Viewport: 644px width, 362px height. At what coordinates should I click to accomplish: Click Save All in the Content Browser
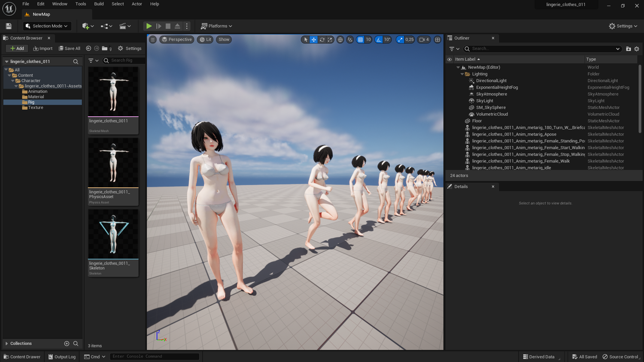click(x=70, y=48)
